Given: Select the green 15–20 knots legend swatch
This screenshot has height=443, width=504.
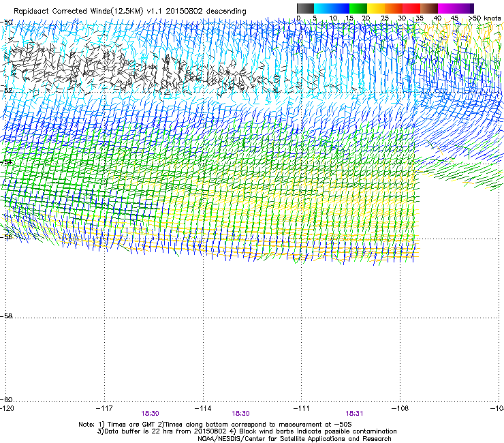Looking at the screenshot, I should click(358, 8).
